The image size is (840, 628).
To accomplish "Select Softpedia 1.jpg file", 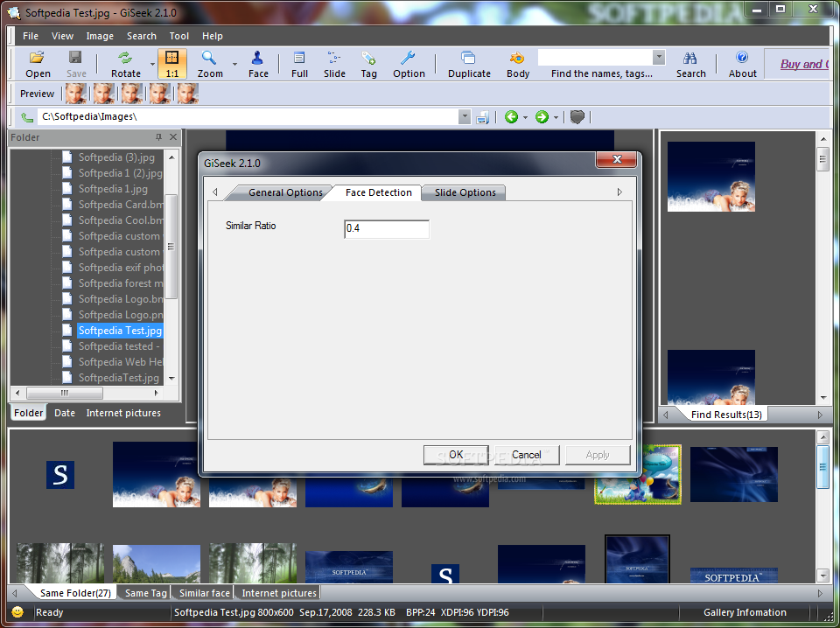I will pyautogui.click(x=113, y=188).
